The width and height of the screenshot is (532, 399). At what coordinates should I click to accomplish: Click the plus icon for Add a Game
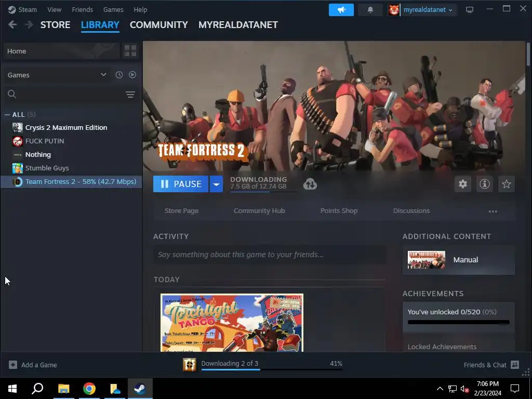[x=13, y=365]
